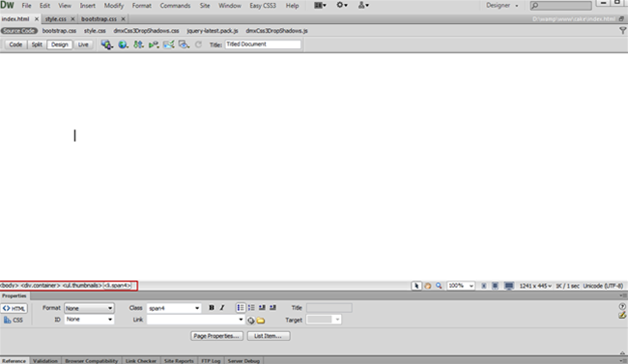Open the Properties panel options menu
Image resolution: width=628 pixels, height=364 pixels.
(x=623, y=295)
